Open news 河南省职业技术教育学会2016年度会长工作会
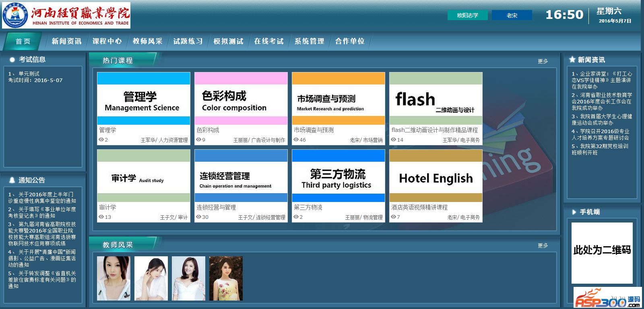 pyautogui.click(x=602, y=101)
